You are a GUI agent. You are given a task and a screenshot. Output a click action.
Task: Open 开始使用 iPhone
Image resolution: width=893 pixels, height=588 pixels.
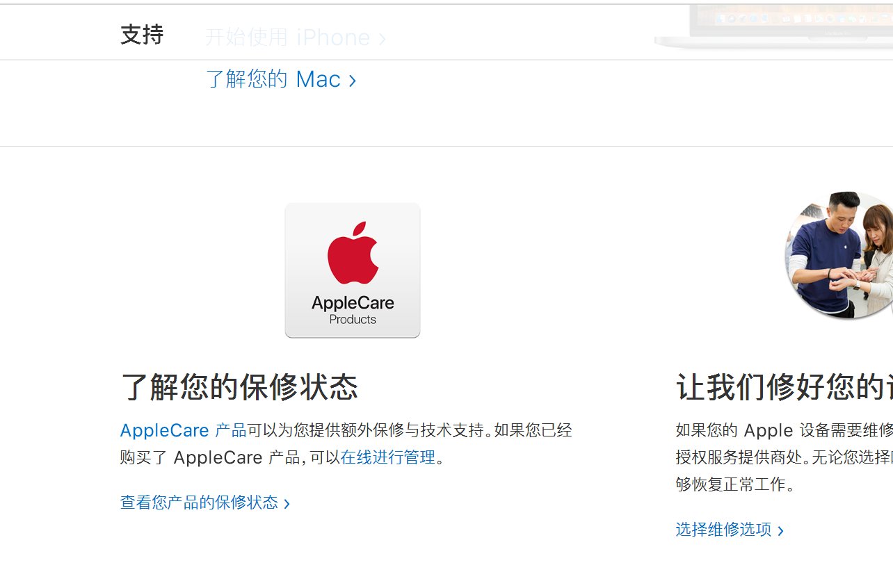[287, 38]
